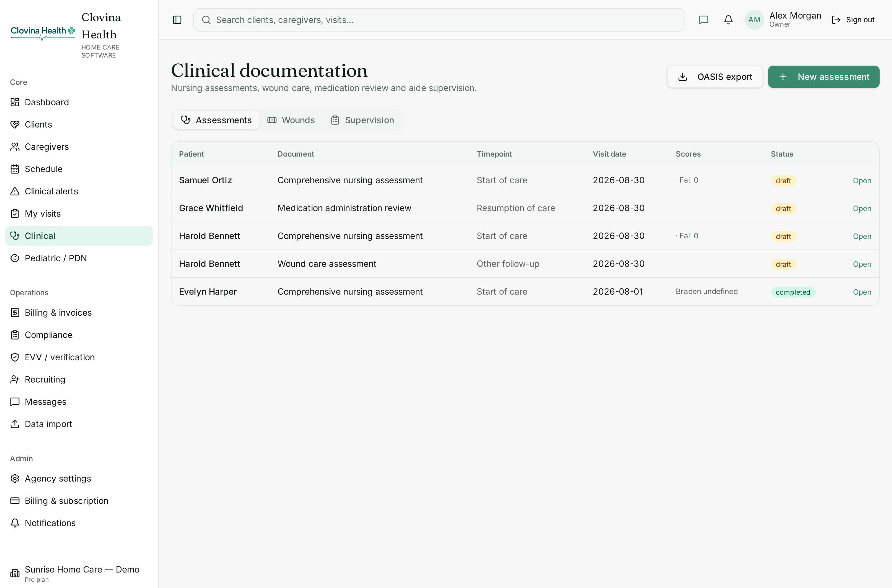Click the OASIS export button
The image size is (892, 588).
(x=715, y=77)
